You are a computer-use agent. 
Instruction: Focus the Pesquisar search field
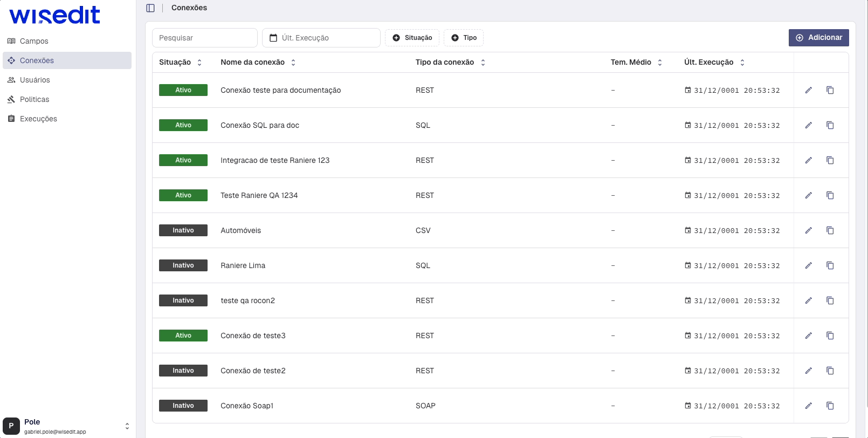[x=205, y=38]
